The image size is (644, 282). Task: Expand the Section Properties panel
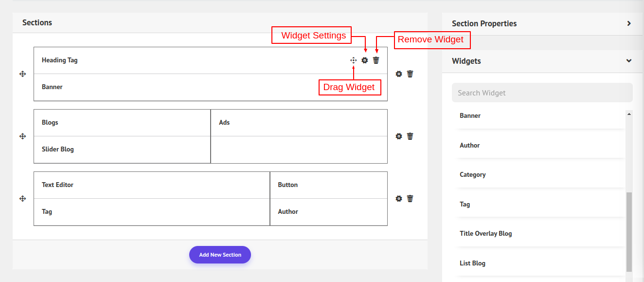point(628,23)
